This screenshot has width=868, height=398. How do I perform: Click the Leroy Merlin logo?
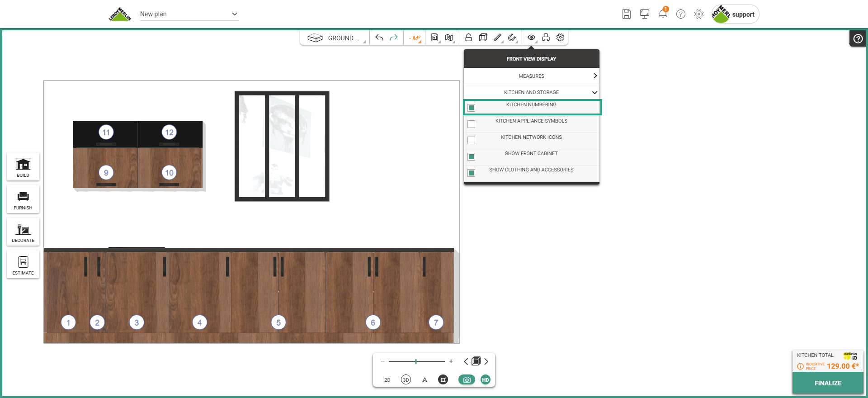click(x=120, y=14)
